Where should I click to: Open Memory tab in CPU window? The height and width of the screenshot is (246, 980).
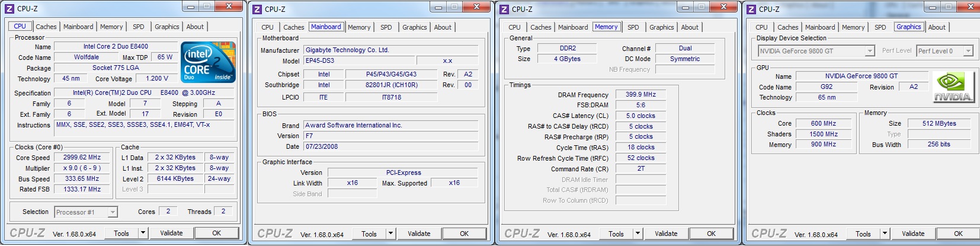(111, 27)
